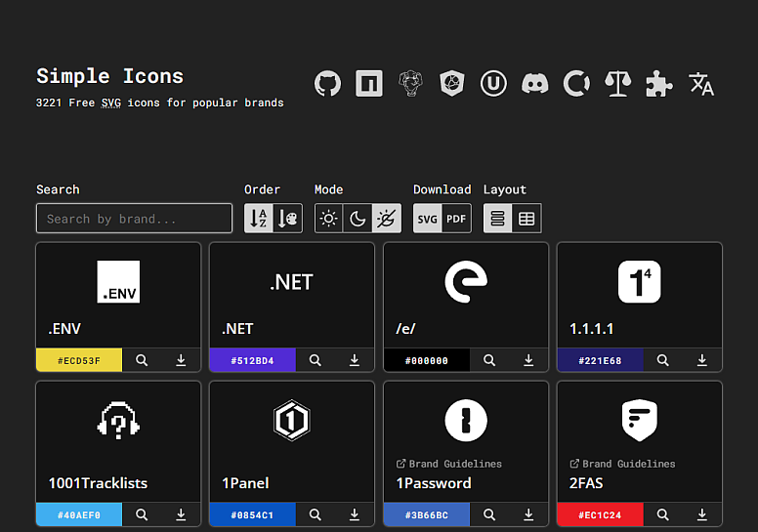Copy the 1Panel color #0854C1

point(252,514)
